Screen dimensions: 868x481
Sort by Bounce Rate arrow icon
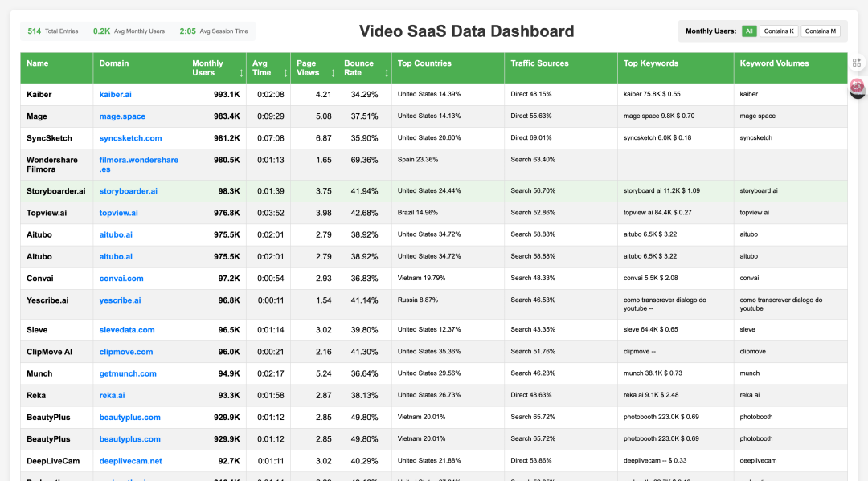pyautogui.click(x=387, y=73)
